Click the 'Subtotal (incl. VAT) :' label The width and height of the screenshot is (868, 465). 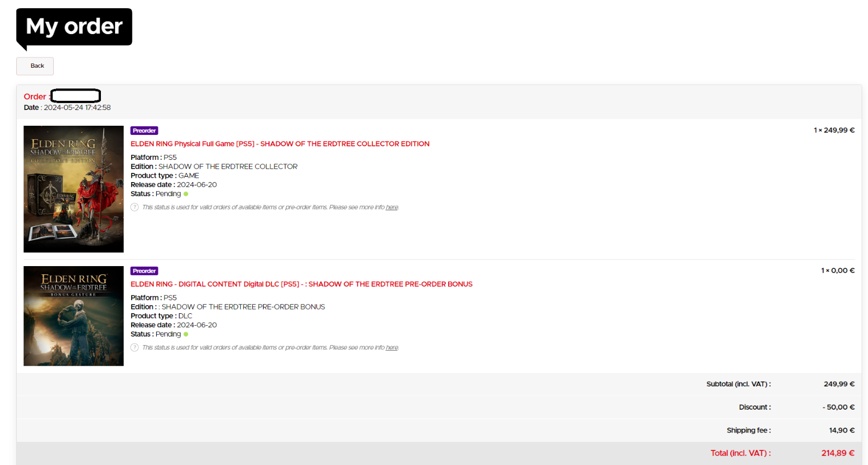pyautogui.click(x=738, y=384)
